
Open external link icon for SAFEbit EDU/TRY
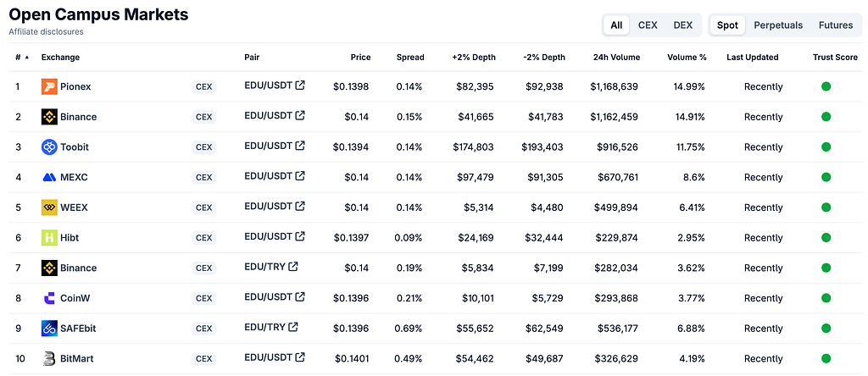pyautogui.click(x=293, y=327)
